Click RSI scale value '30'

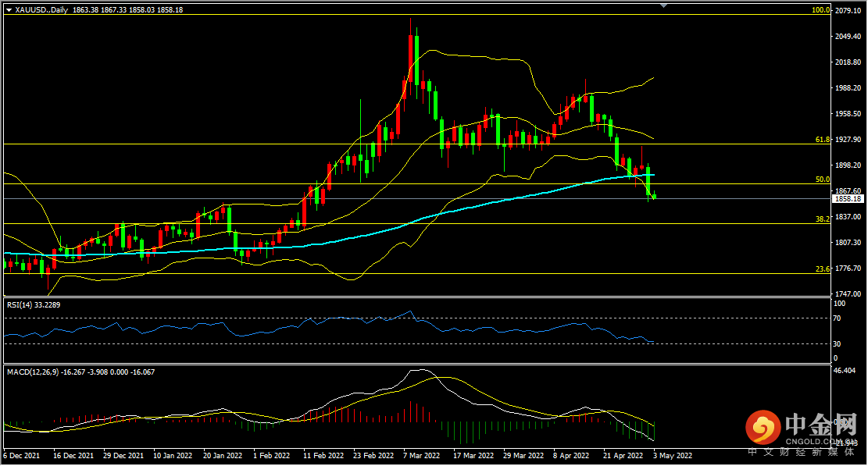click(x=837, y=344)
